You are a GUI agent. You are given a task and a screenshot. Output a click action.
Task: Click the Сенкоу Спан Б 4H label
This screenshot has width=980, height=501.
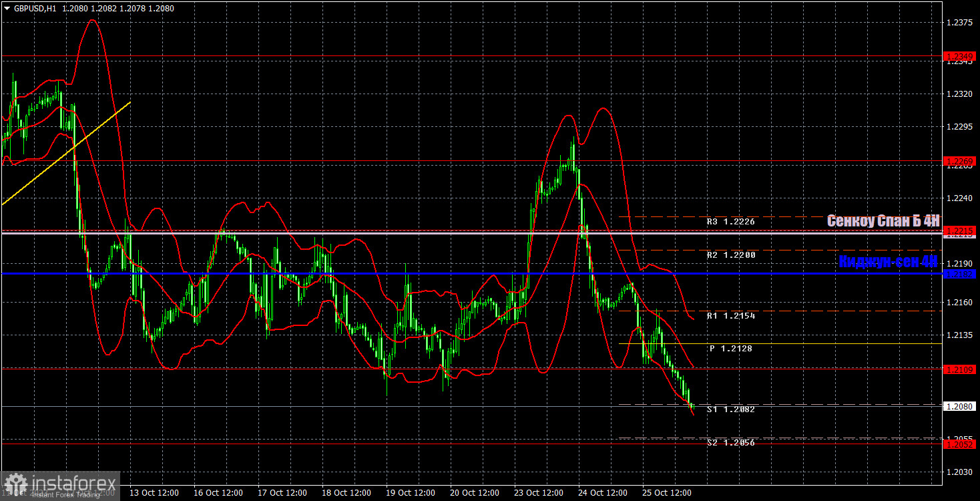click(x=883, y=221)
